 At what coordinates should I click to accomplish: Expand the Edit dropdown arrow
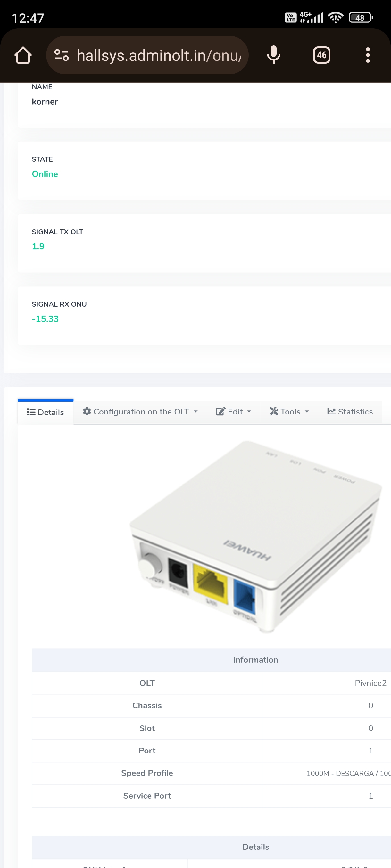tap(249, 411)
